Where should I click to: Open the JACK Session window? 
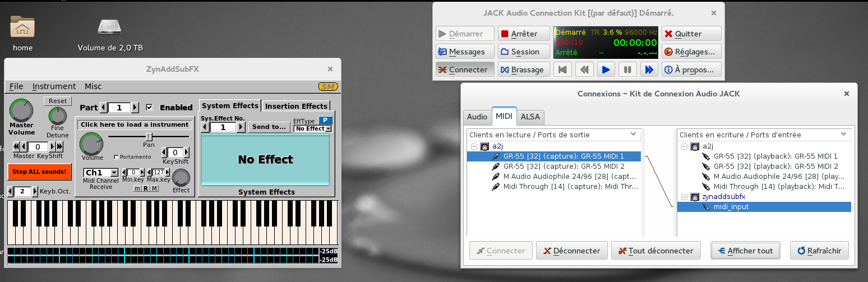point(524,52)
